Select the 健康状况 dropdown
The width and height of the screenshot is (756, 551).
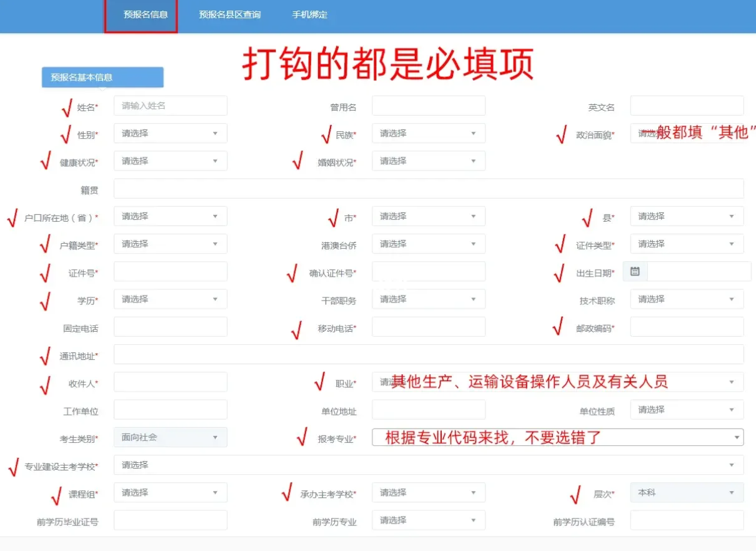pos(170,161)
